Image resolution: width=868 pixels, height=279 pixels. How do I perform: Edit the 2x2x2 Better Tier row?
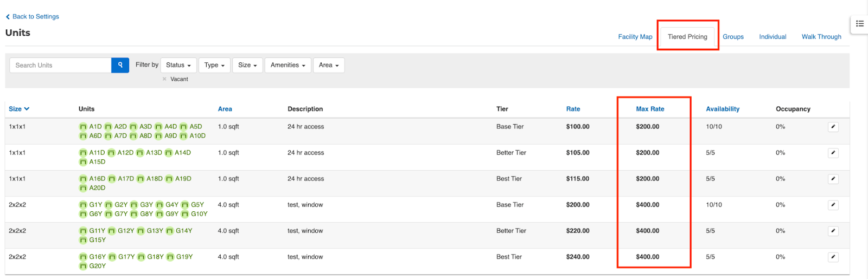tap(833, 231)
